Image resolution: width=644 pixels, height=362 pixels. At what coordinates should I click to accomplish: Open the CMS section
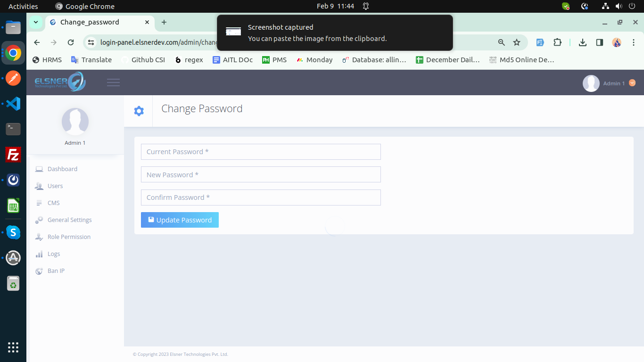(53, 203)
